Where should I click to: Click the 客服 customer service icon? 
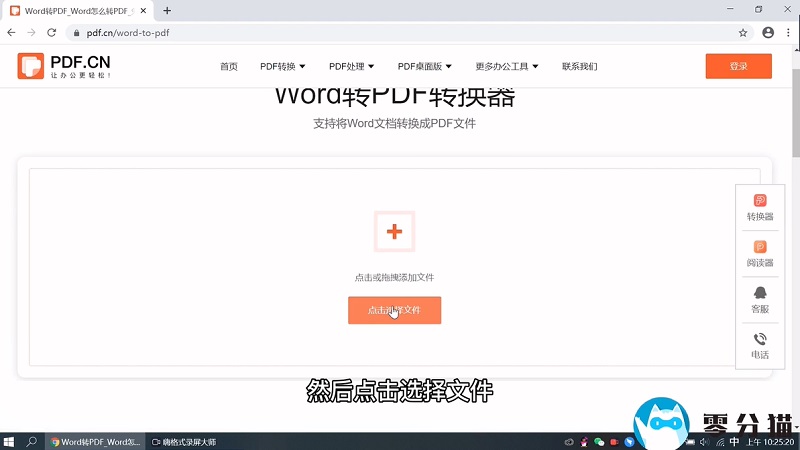[x=760, y=300]
